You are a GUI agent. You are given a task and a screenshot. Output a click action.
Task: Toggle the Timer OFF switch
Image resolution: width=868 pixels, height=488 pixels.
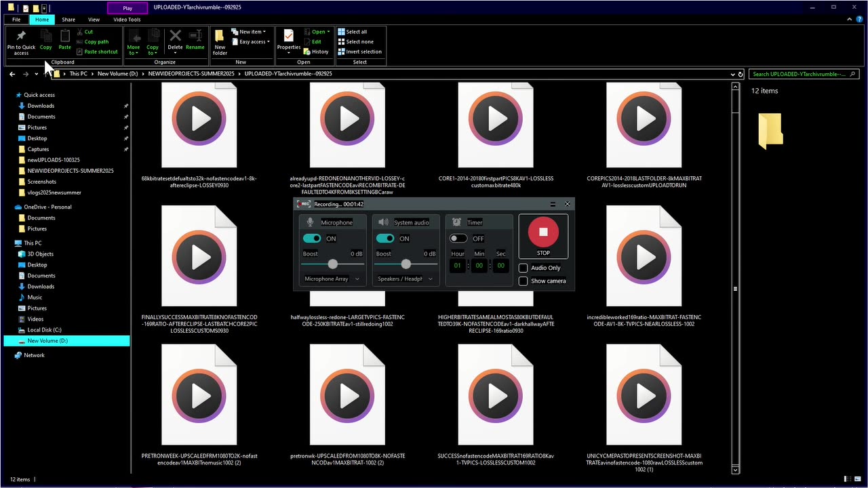click(x=458, y=239)
